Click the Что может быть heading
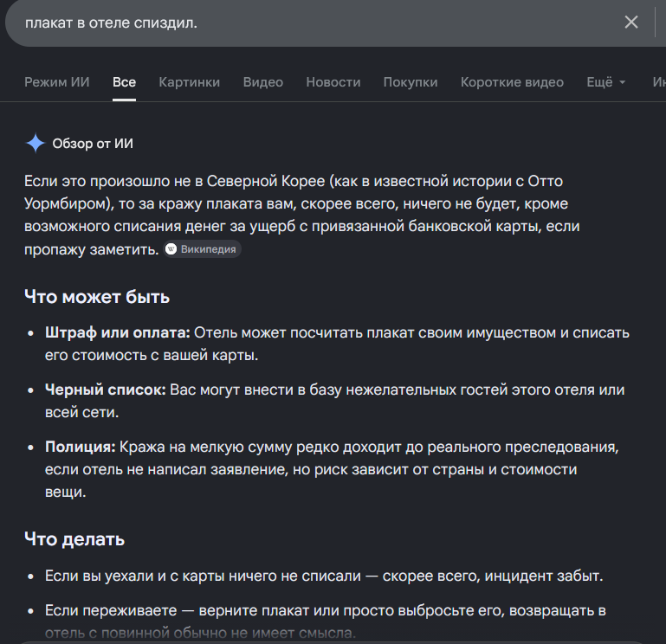The height and width of the screenshot is (644, 666). (x=97, y=297)
